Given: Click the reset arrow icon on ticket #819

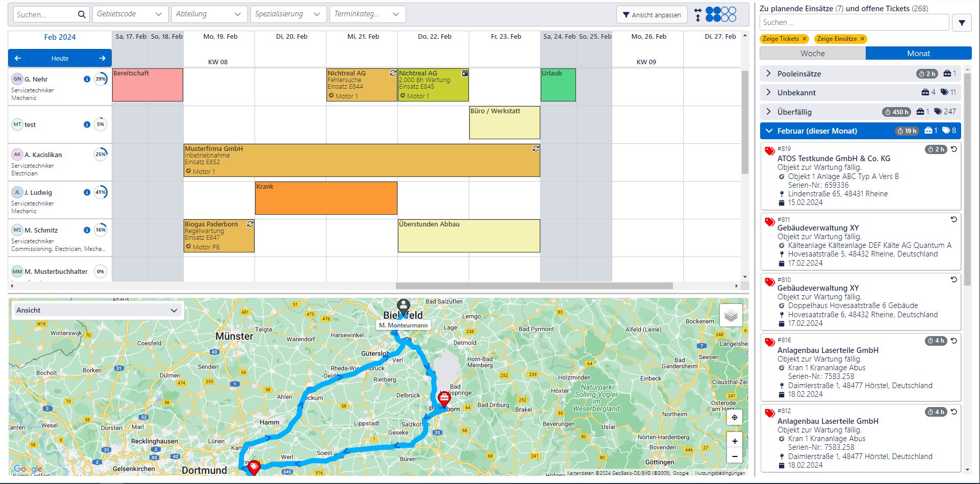Looking at the screenshot, I should point(953,149).
